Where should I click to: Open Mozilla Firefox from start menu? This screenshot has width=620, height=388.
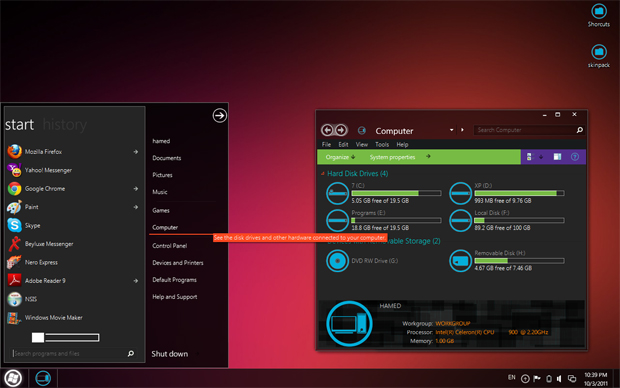point(43,152)
